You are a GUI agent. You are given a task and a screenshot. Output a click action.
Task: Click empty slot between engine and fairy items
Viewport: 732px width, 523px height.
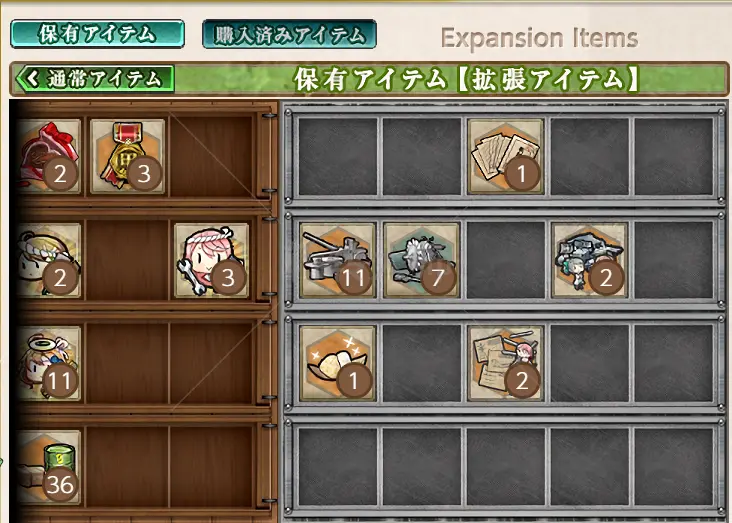tap(506, 260)
